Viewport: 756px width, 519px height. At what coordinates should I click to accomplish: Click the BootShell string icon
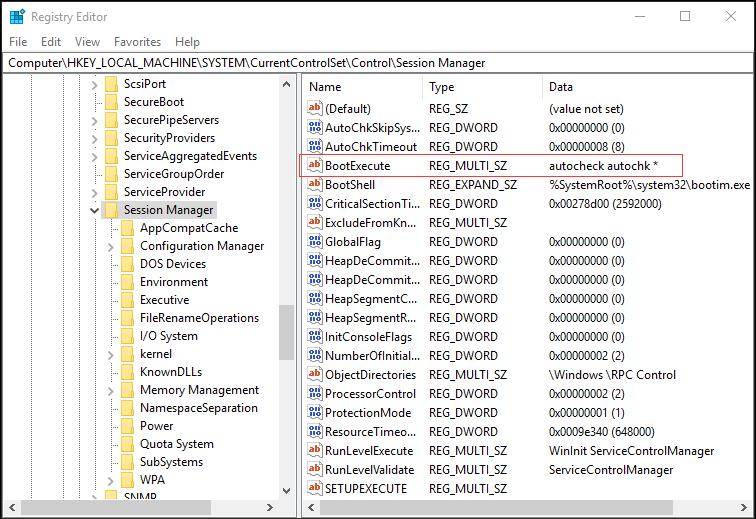pos(314,184)
